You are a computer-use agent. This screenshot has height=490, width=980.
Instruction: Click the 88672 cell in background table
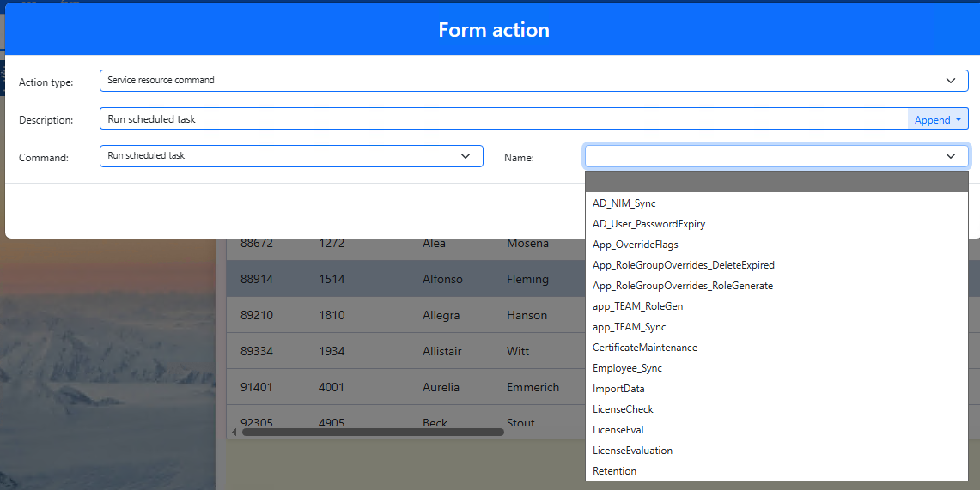[x=257, y=244]
